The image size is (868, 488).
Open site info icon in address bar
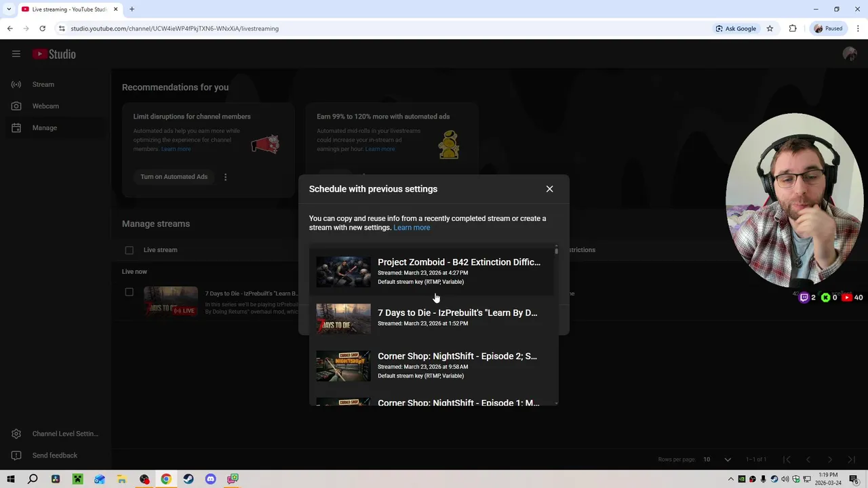[62, 28]
